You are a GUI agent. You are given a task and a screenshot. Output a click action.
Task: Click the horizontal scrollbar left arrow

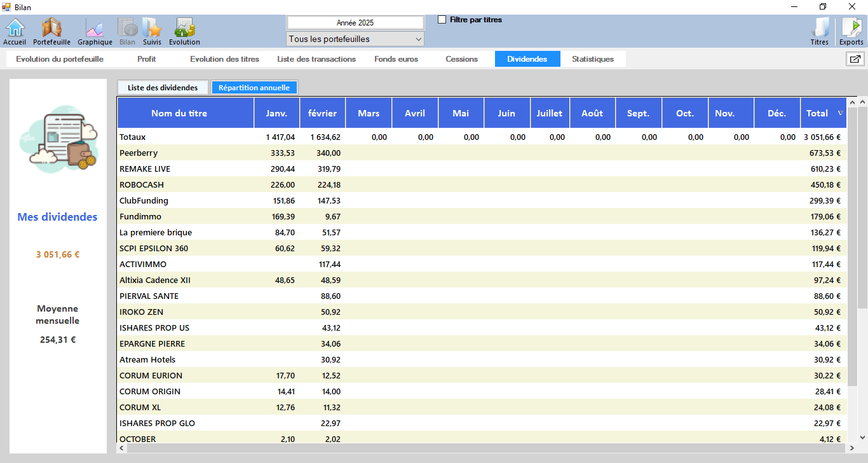point(122,448)
